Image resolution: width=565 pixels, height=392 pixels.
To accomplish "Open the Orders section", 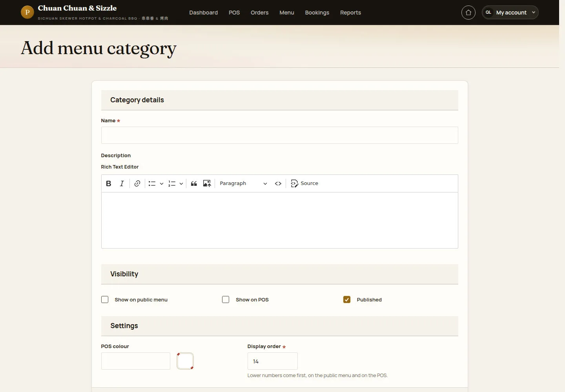I will tap(260, 13).
